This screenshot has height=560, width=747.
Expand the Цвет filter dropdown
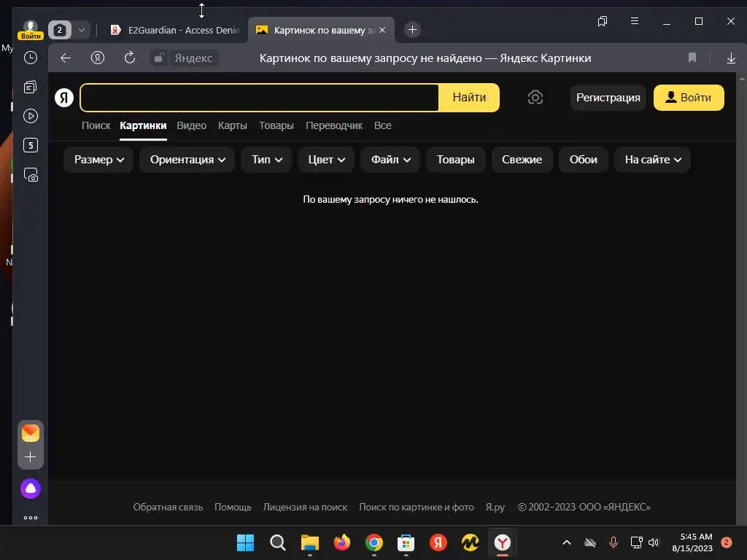point(326,160)
